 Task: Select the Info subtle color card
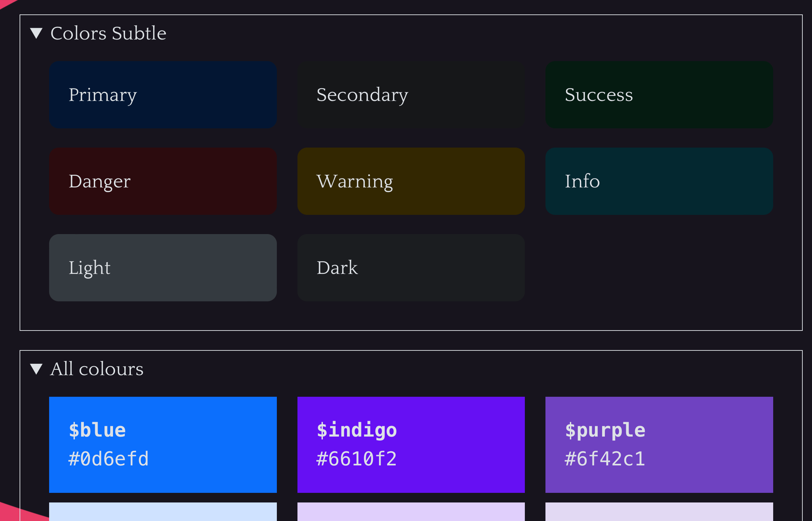tap(659, 181)
